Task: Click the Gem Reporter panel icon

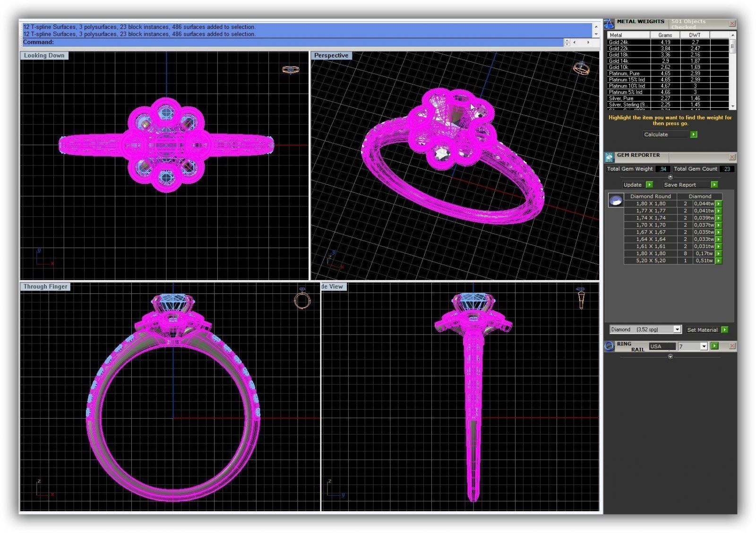Action: click(609, 157)
